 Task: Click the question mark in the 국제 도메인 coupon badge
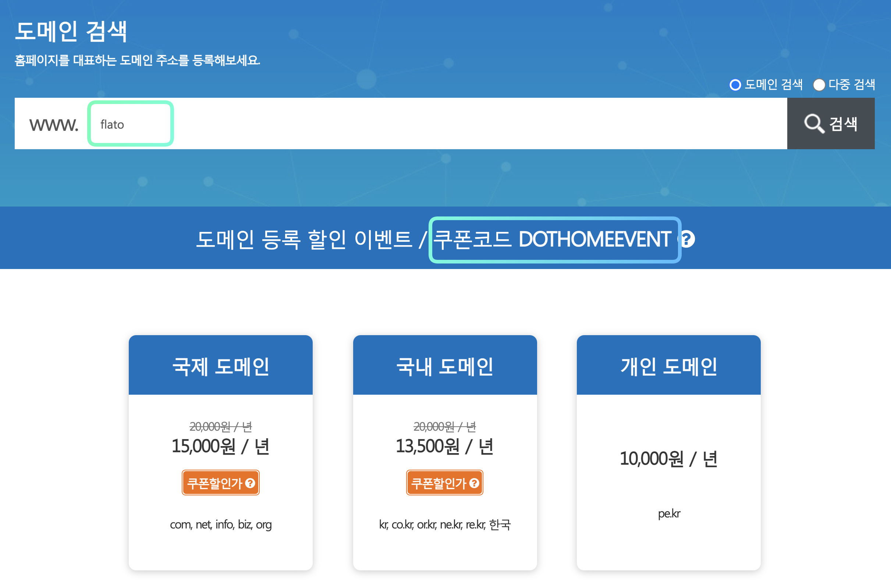tap(250, 483)
